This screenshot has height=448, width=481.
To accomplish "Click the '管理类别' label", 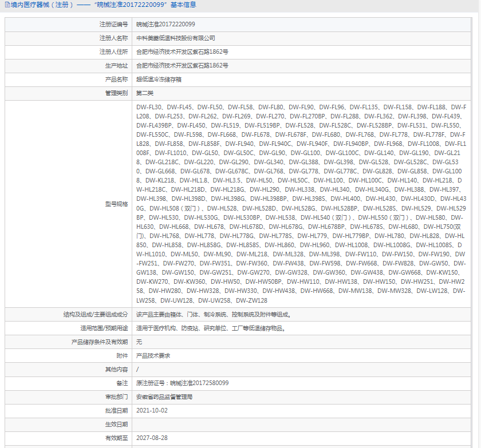I will pos(117,93).
